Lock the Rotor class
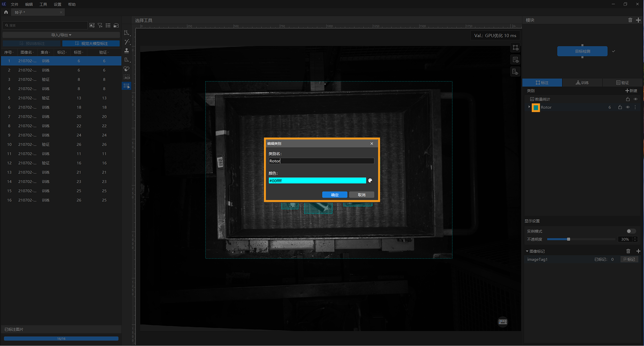The height and width of the screenshot is (346, 644). (620, 107)
